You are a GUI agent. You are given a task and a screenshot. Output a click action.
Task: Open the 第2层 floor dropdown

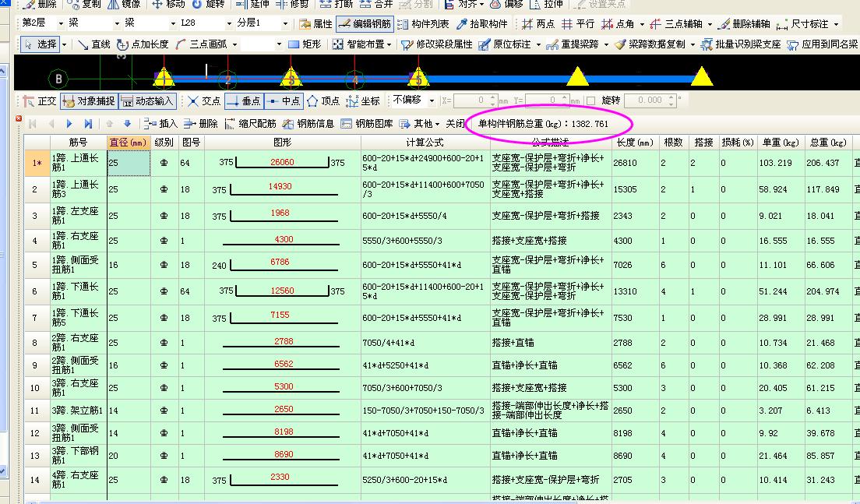(x=60, y=24)
